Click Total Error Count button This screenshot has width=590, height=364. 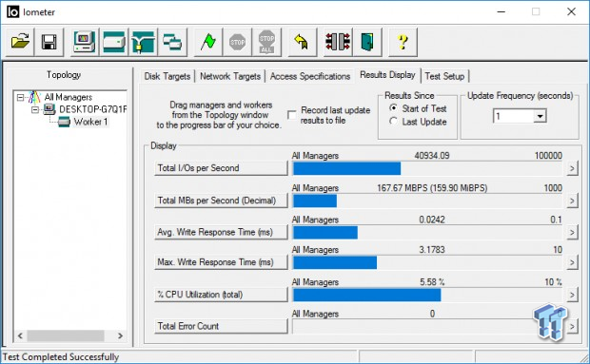221,326
